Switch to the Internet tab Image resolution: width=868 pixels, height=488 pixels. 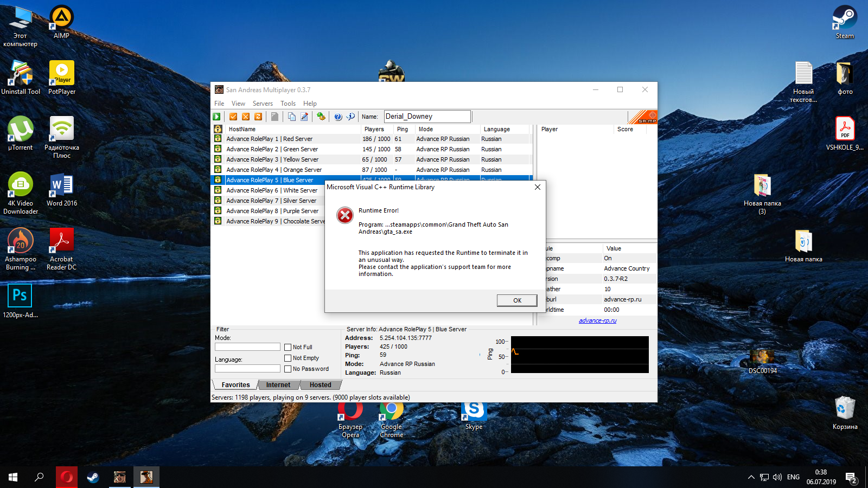[x=278, y=385]
